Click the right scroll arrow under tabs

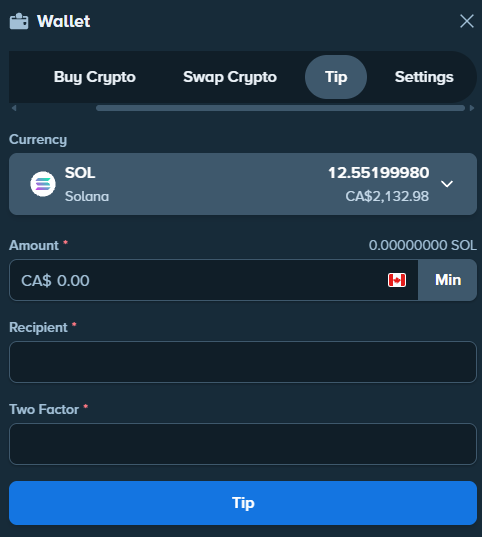coord(472,108)
